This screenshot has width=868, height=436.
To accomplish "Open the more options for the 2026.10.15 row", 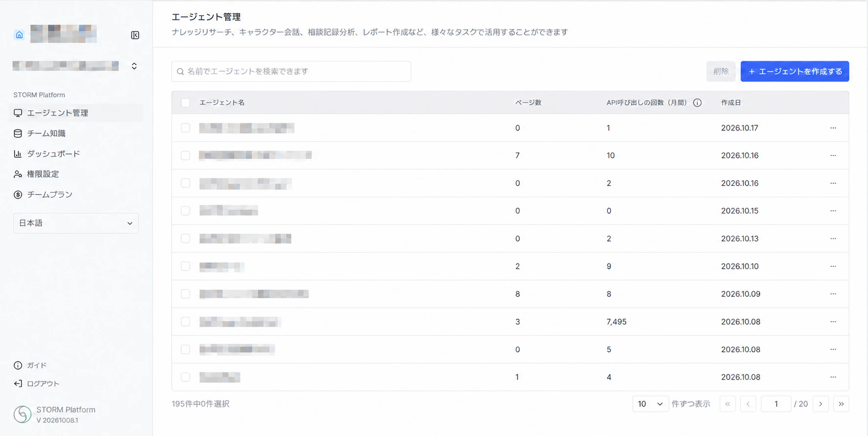I will [x=833, y=211].
